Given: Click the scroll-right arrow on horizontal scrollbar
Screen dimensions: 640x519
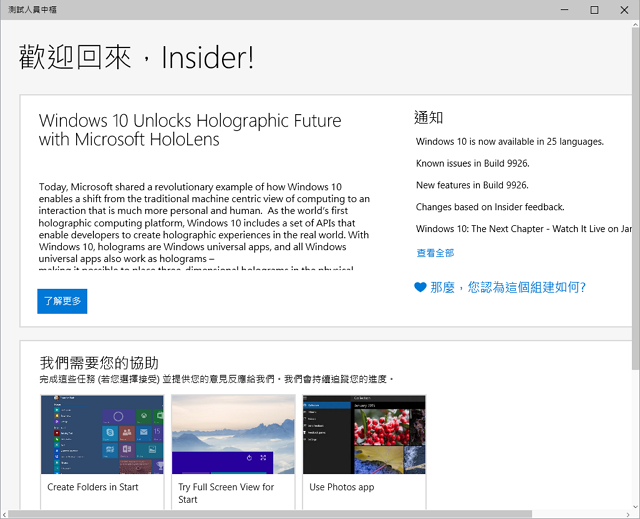Looking at the screenshot, I should pos(628,515).
